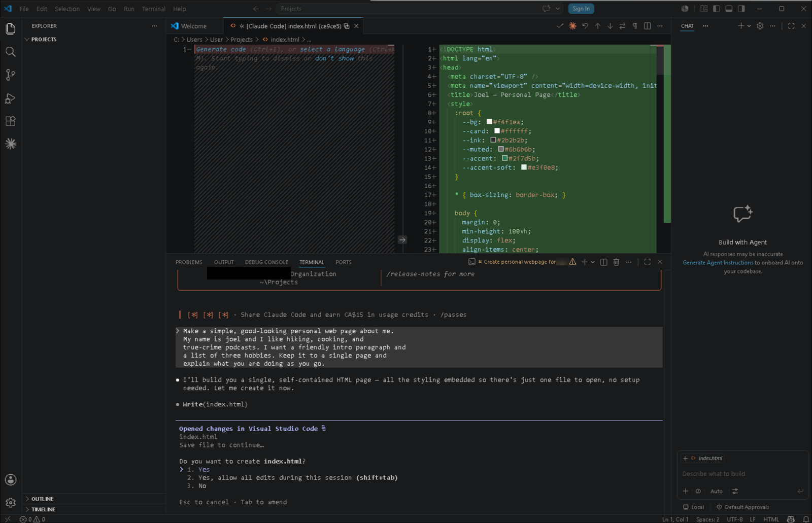Maximize the terminal panel size
The width and height of the screenshot is (812, 523).
(x=647, y=262)
